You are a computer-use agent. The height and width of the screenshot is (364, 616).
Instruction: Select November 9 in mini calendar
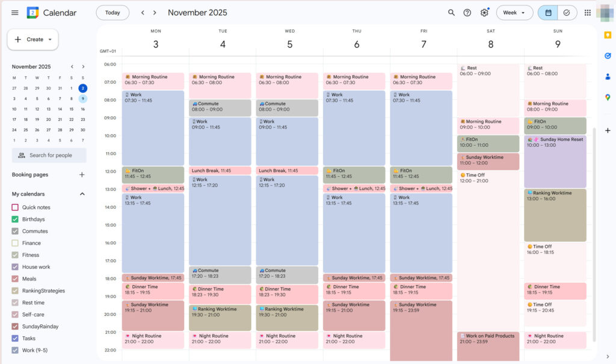pos(83,99)
